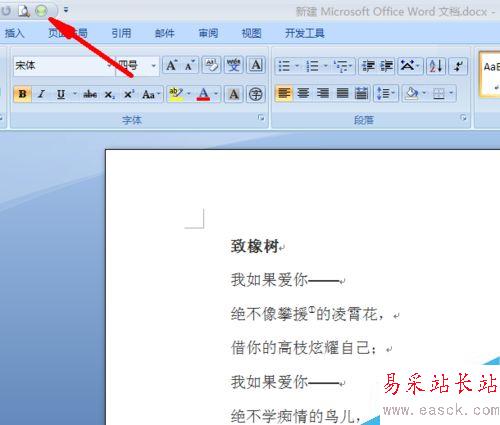Viewport: 500px width, 425px height.
Task: Open Print Preview from quick access toolbar
Action: 24,11
